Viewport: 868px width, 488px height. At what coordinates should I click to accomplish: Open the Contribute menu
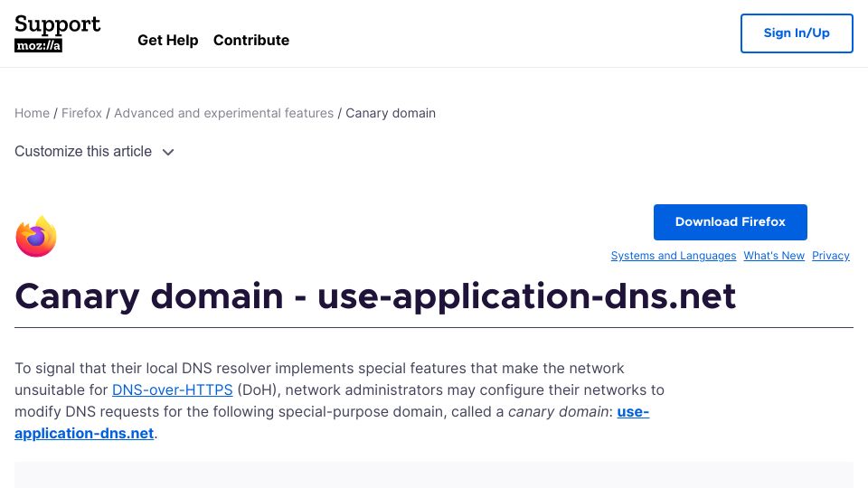[x=251, y=41]
